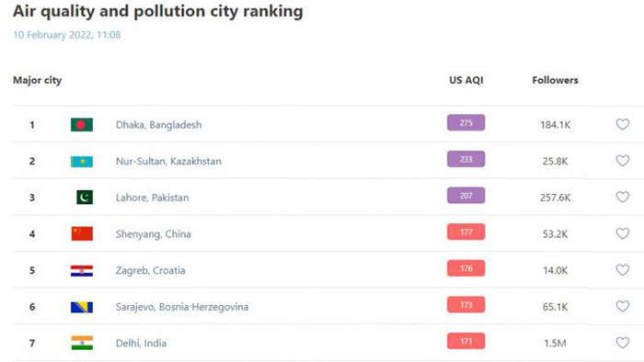Click the purple 275 AQI badge
The image size is (644, 362).
[466, 122]
